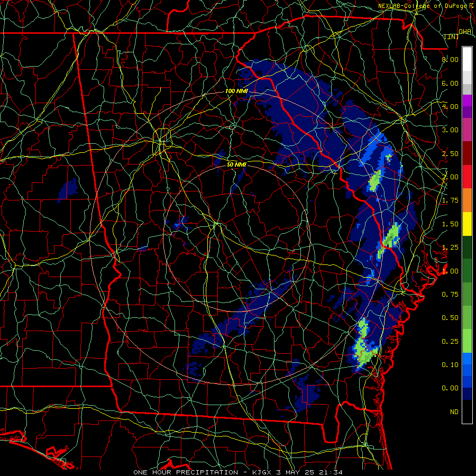Click the '0.10' legend value
This screenshot has height=476, width=476.
tap(450, 365)
